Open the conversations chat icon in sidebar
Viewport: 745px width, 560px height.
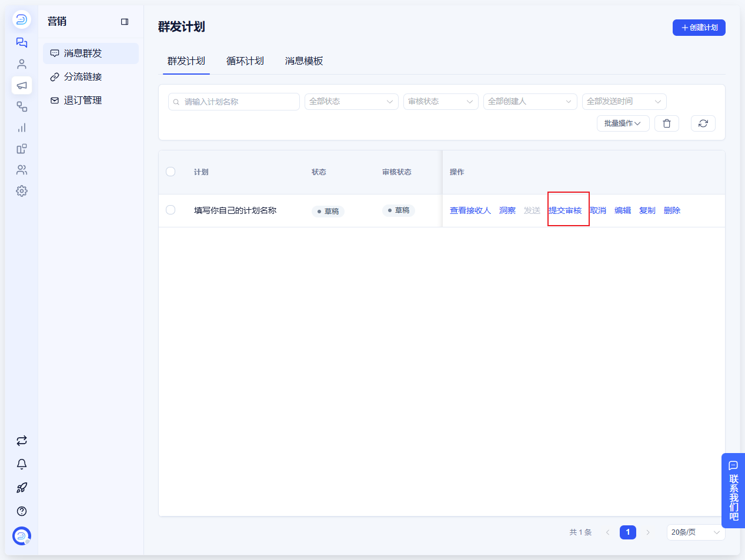coord(22,43)
